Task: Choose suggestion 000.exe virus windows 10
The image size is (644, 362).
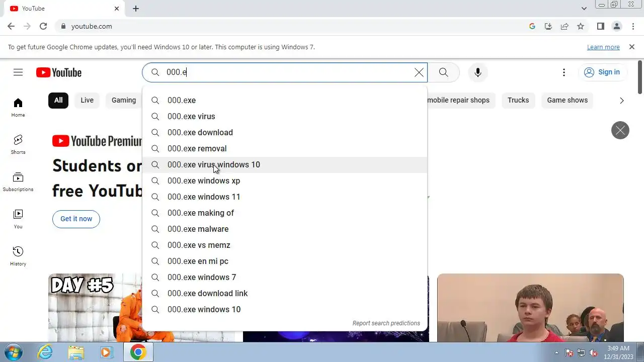Action: [x=285, y=164]
